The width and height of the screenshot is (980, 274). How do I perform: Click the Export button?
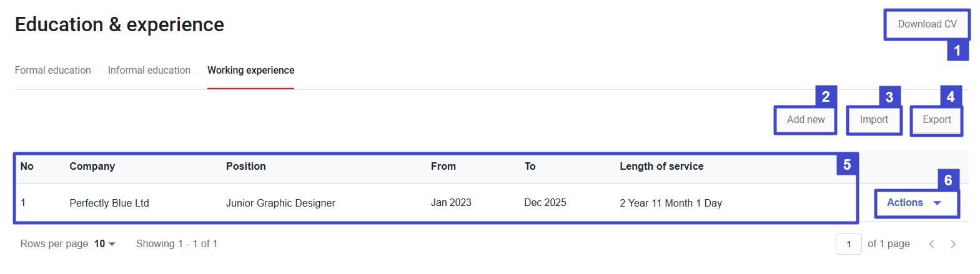pyautogui.click(x=936, y=120)
